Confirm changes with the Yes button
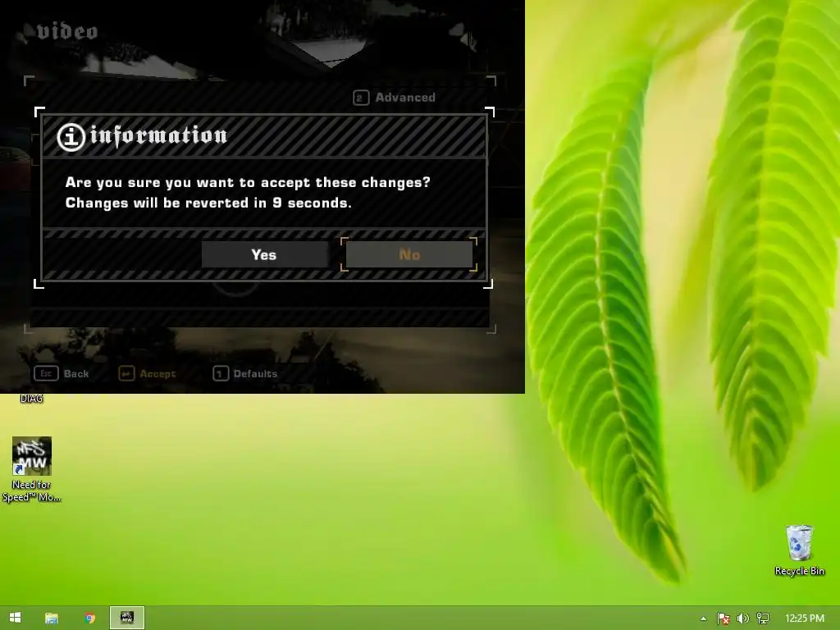The image size is (840, 630). [265, 254]
